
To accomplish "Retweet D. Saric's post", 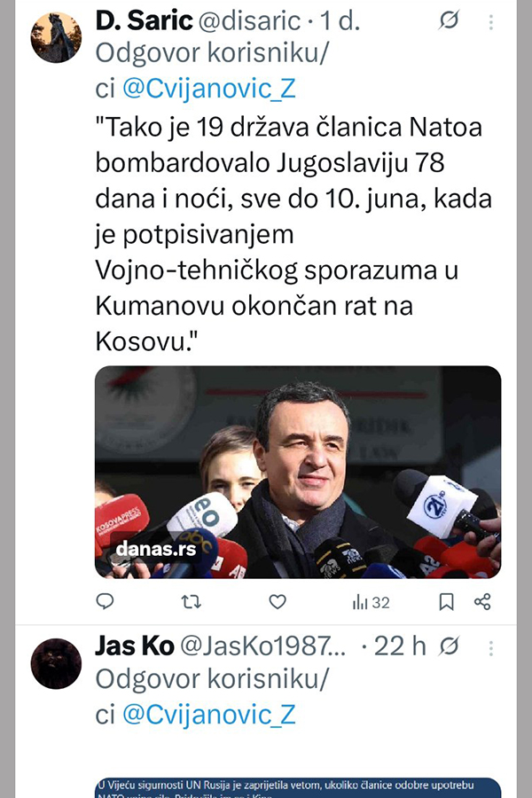I will tap(192, 602).
